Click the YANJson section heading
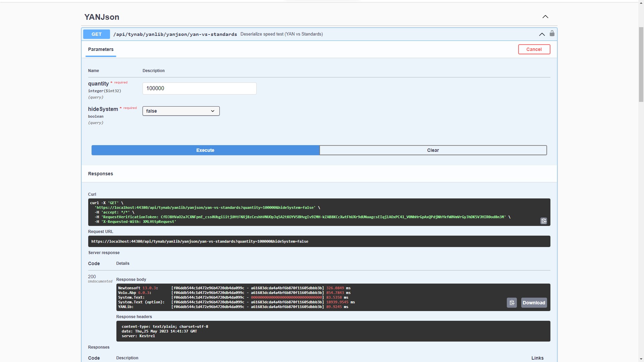 point(102,17)
